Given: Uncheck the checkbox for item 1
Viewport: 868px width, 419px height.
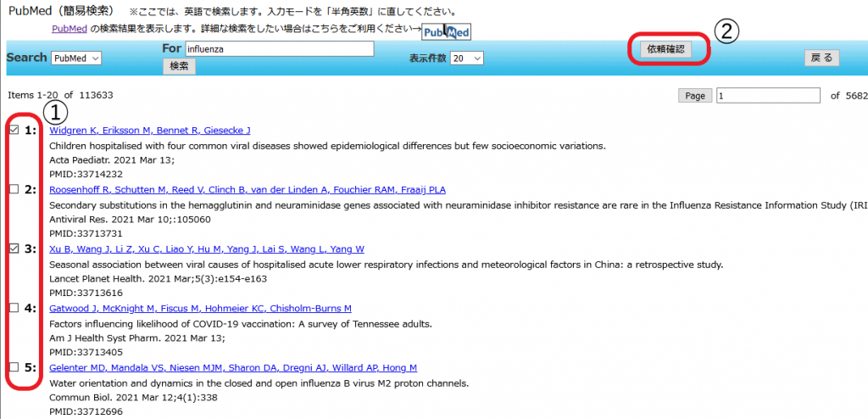Looking at the screenshot, I should (x=14, y=130).
